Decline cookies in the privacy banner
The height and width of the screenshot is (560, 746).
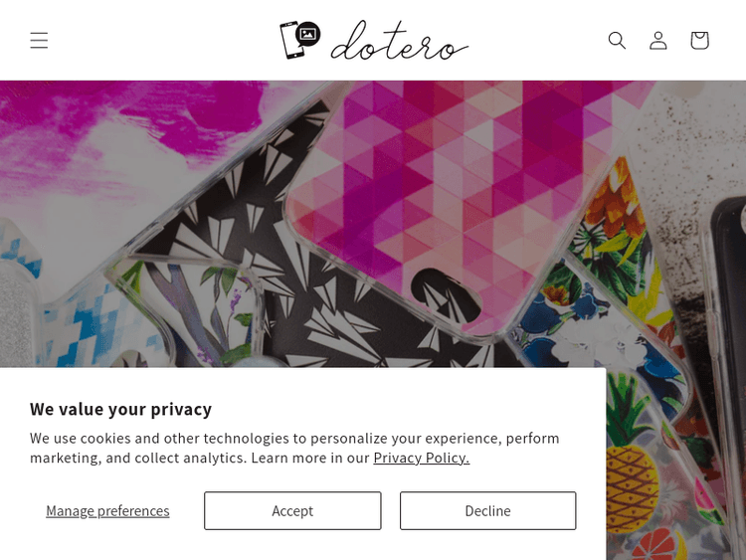(487, 510)
